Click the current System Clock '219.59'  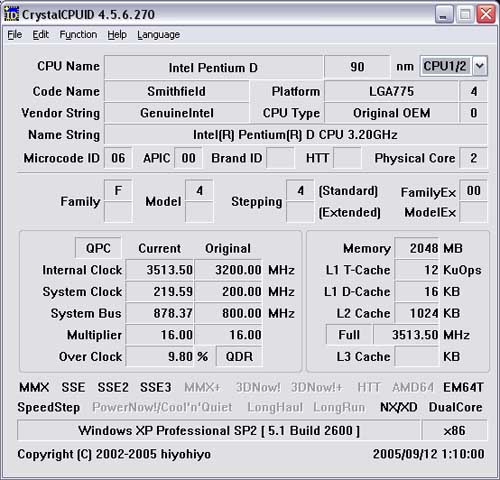(x=160, y=291)
